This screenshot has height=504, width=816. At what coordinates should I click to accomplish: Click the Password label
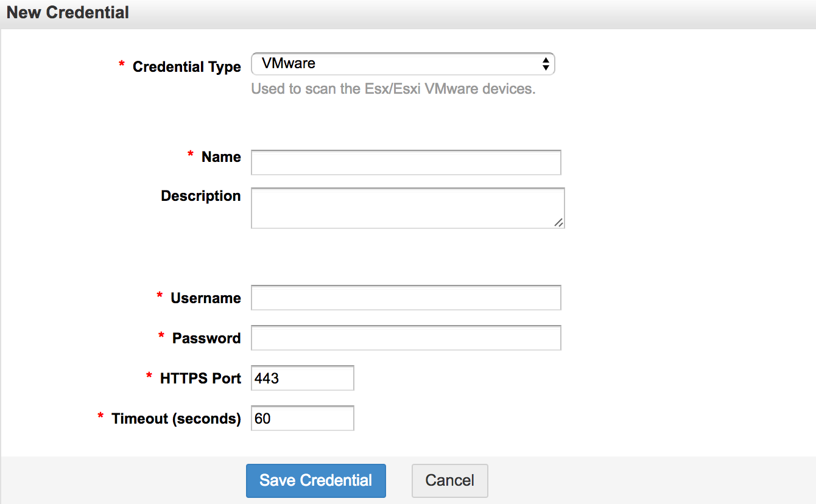206,338
